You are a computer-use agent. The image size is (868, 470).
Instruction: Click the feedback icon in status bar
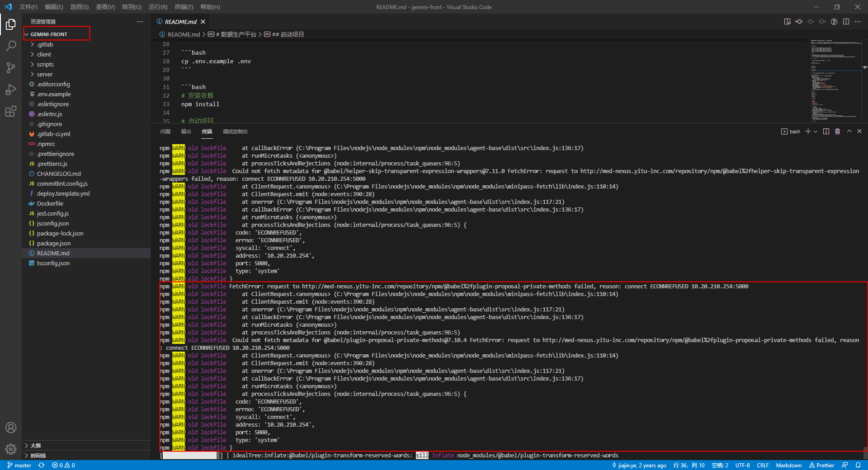tap(844, 465)
